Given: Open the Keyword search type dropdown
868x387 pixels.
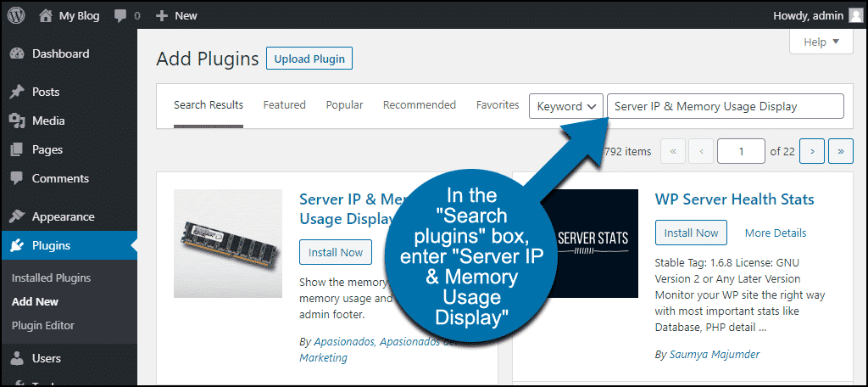Looking at the screenshot, I should 565,106.
